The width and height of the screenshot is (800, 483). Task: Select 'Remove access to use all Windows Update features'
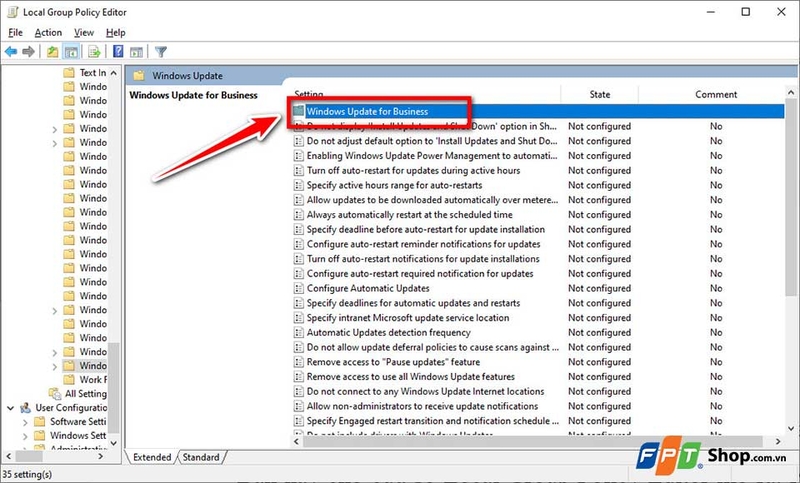[410, 377]
